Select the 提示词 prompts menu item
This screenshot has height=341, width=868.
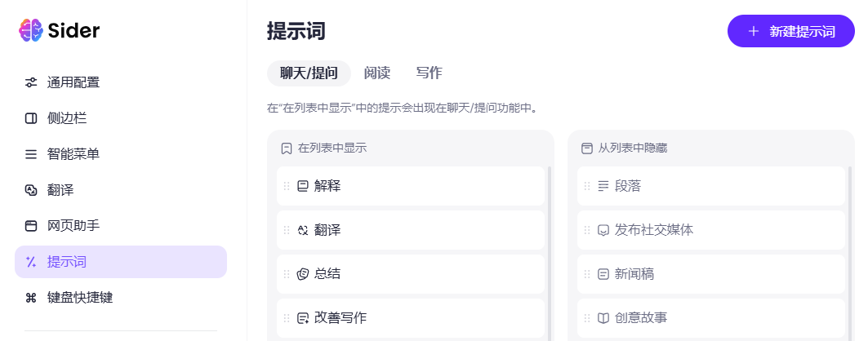coord(67,262)
